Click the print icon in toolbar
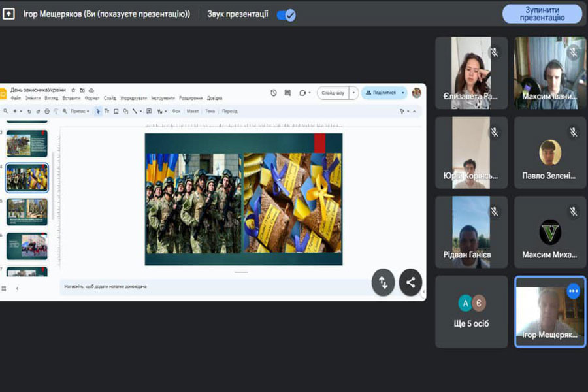 point(46,111)
